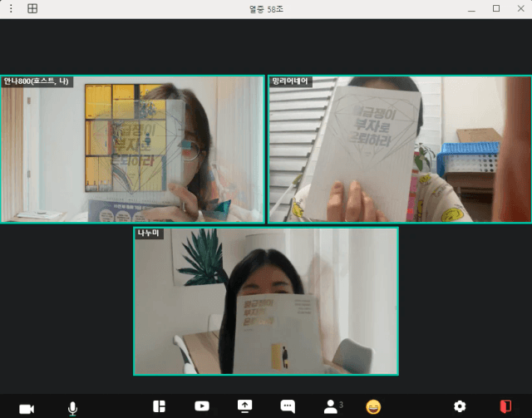Open the three-dot options menu

click(x=11, y=8)
